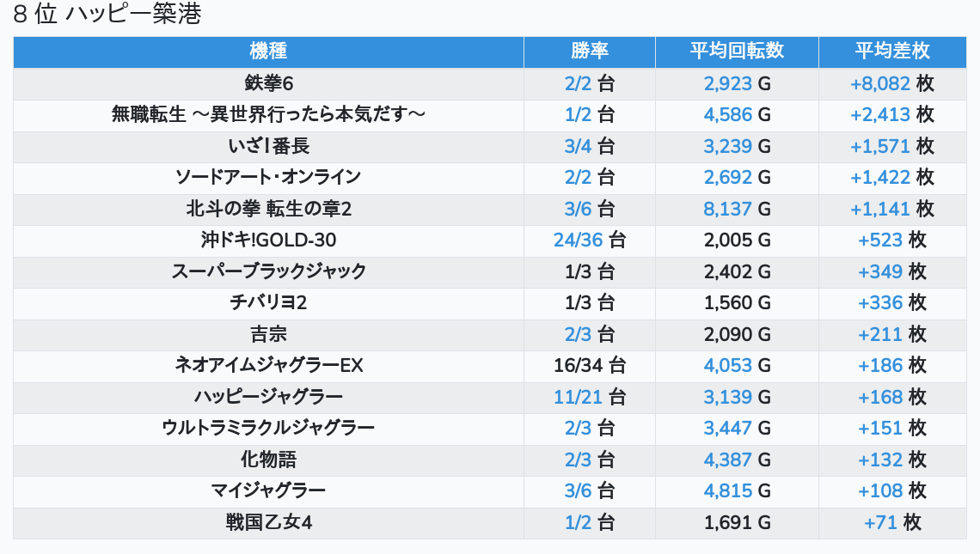Open the ネオアイムジャグラーEX entry
This screenshot has height=554, width=980.
click(x=268, y=365)
